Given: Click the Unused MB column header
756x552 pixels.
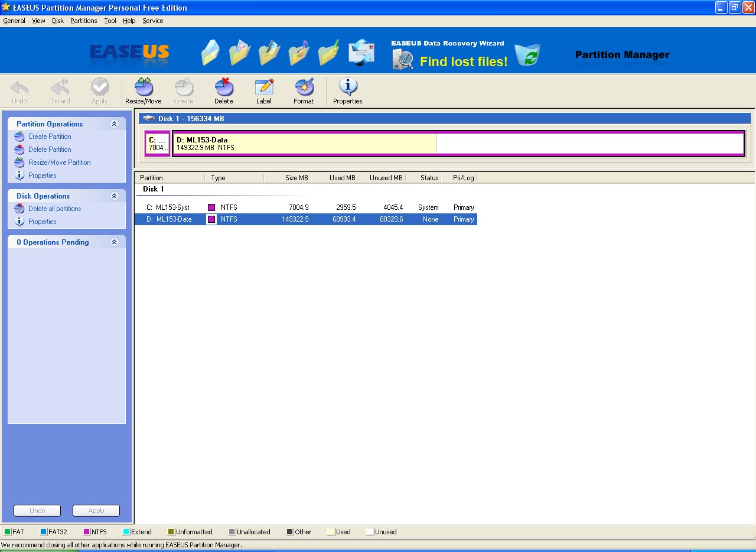Looking at the screenshot, I should (382, 178).
